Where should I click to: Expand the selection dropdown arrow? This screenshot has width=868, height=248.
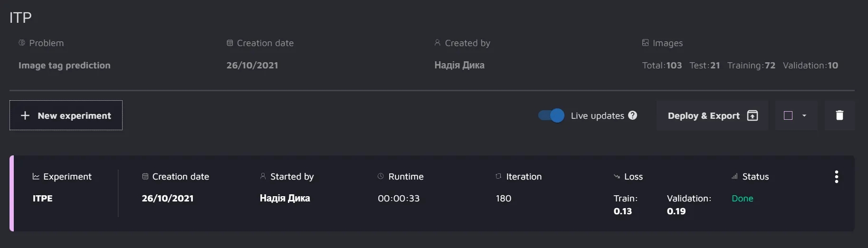point(804,115)
